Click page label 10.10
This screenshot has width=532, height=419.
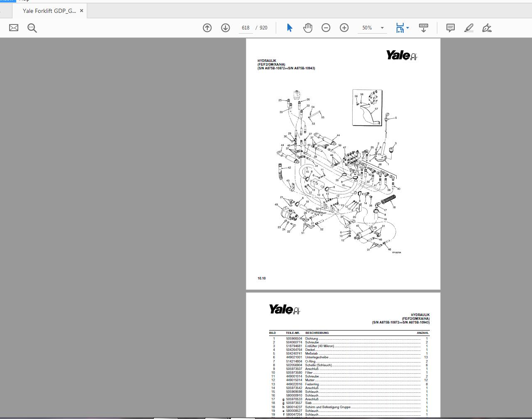[262, 278]
